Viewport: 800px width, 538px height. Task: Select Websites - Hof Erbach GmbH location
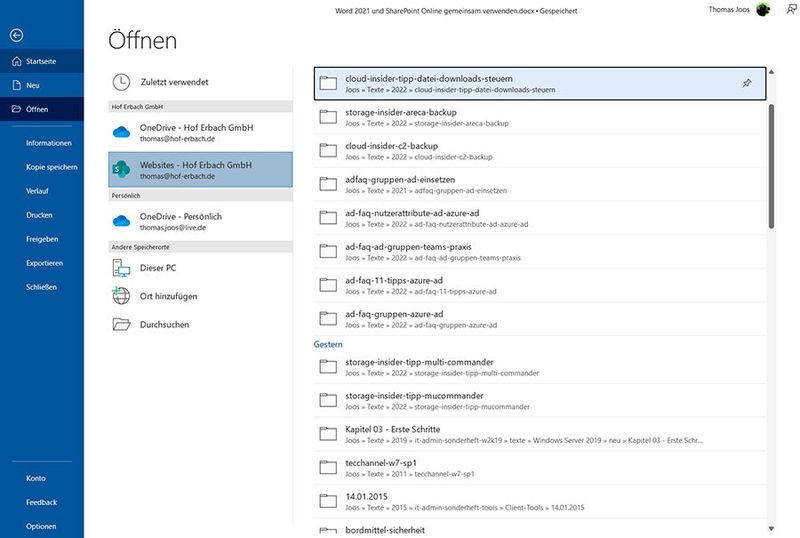click(x=201, y=169)
